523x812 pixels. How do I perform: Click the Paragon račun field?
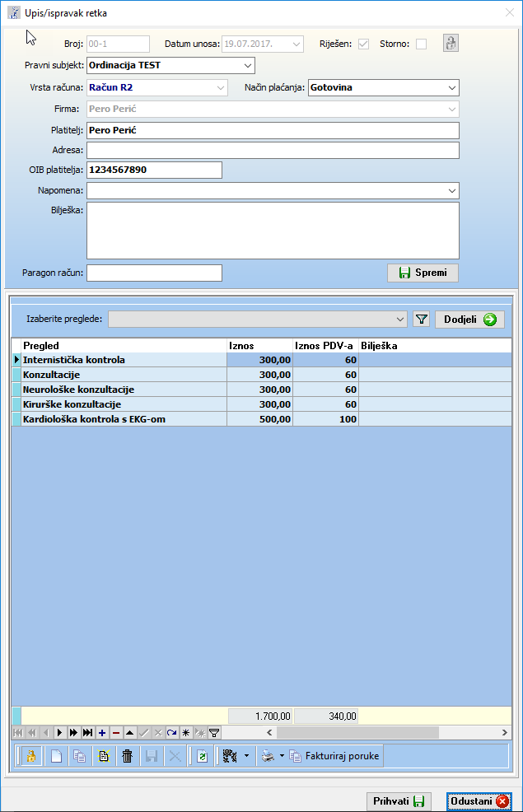154,273
